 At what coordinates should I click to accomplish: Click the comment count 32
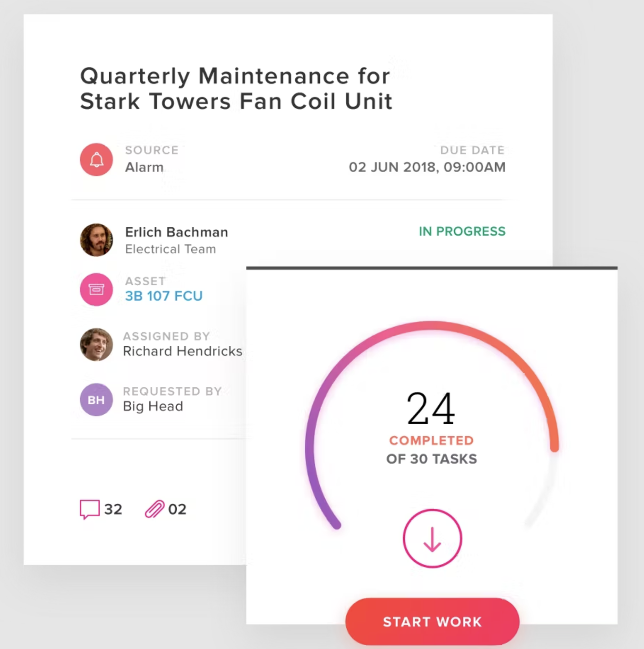(113, 509)
